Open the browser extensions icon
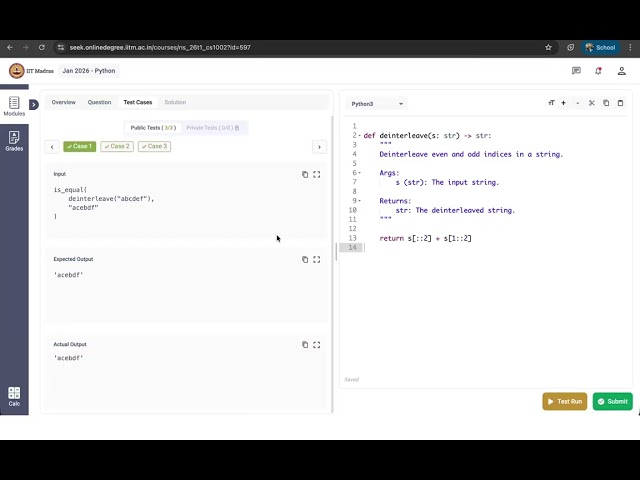This screenshot has width=640, height=480. (570, 47)
